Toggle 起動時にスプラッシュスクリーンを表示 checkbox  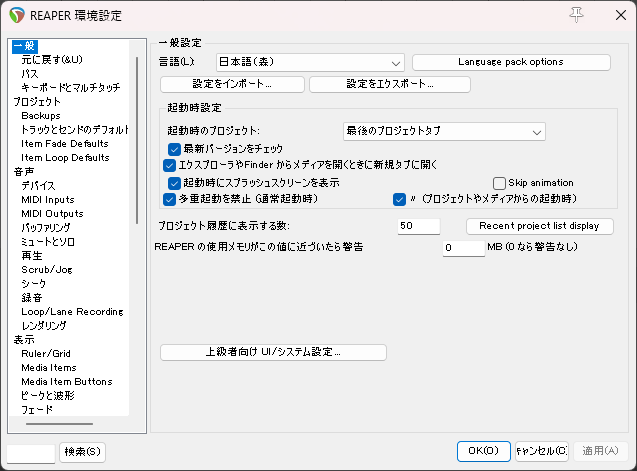[x=174, y=183]
